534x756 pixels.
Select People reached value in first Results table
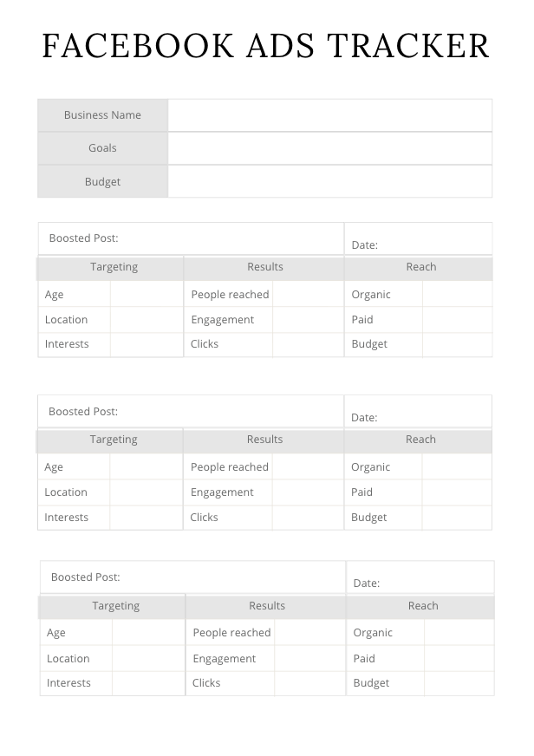click(308, 295)
